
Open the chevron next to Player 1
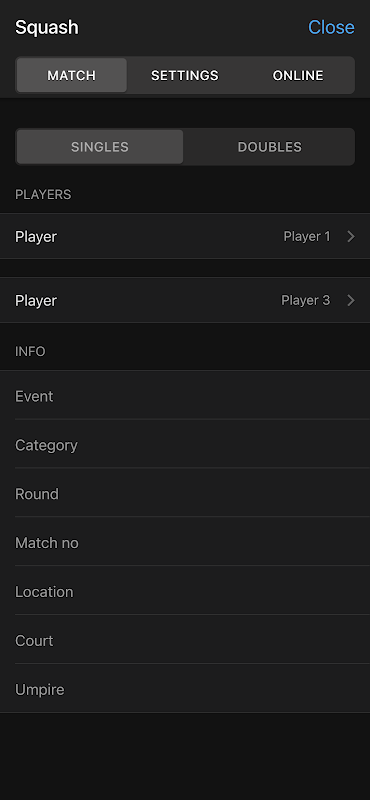tap(351, 237)
